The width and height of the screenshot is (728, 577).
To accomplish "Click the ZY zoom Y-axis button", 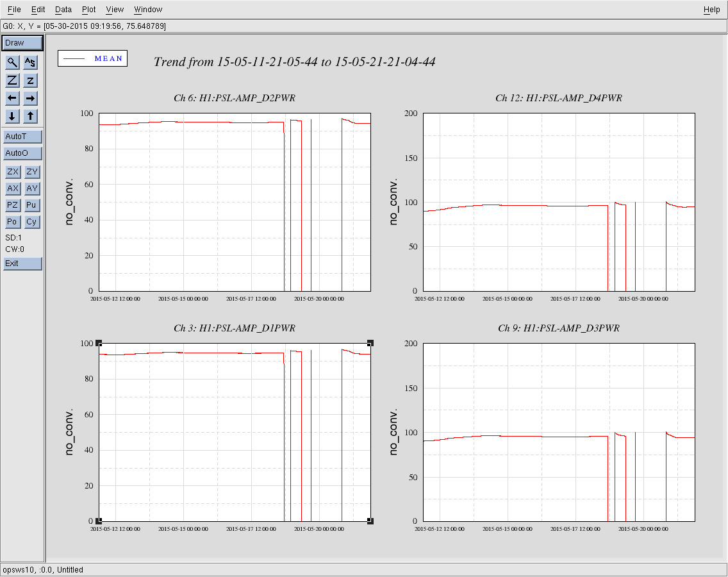I will 32,172.
